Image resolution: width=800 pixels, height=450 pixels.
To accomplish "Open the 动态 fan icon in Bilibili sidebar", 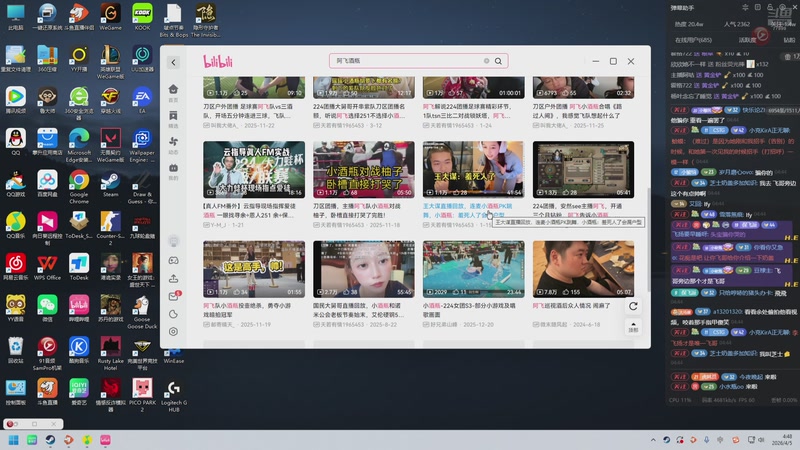I will pyautogui.click(x=173, y=141).
